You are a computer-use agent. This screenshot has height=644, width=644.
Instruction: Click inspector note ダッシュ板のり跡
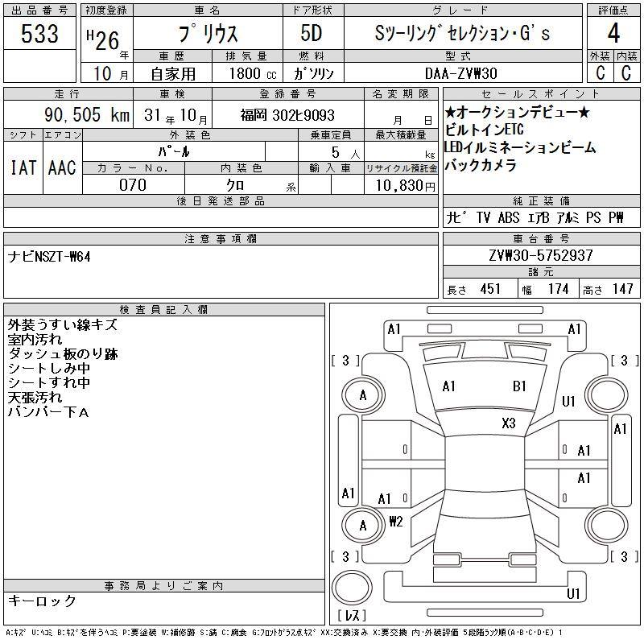[x=63, y=353]
